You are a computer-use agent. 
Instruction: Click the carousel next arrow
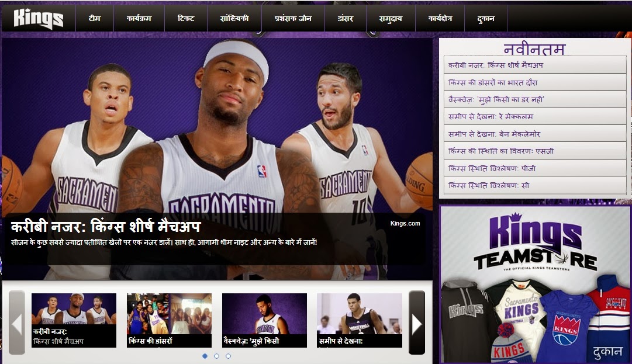tap(417, 323)
